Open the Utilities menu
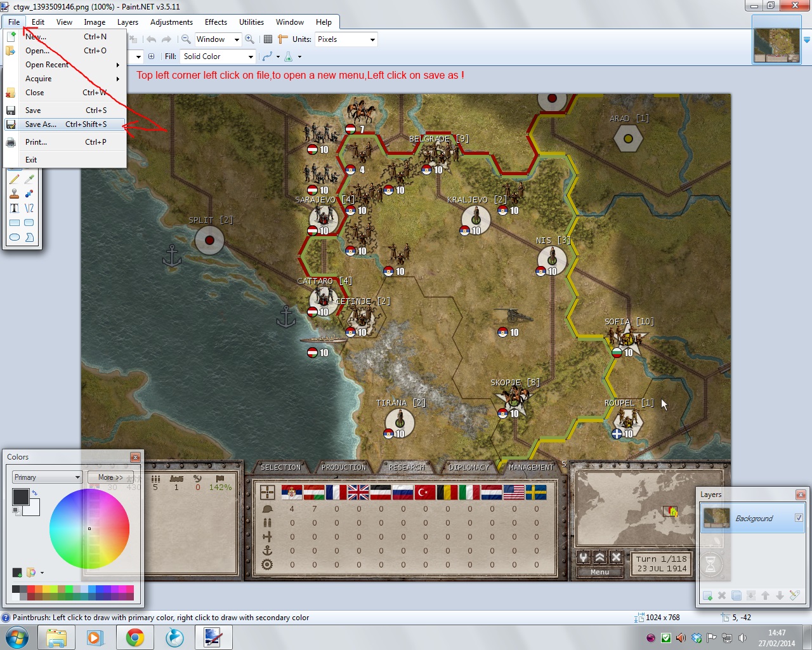 [x=251, y=22]
